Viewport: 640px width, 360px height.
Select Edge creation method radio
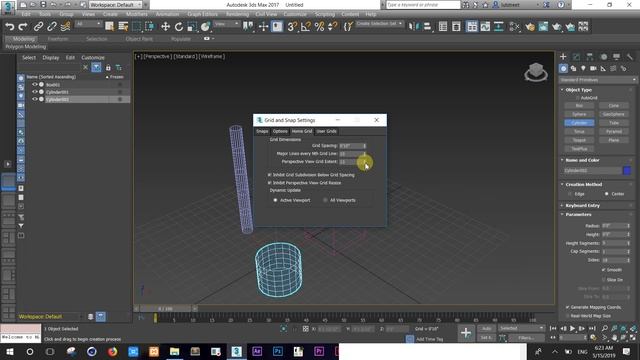(570, 194)
